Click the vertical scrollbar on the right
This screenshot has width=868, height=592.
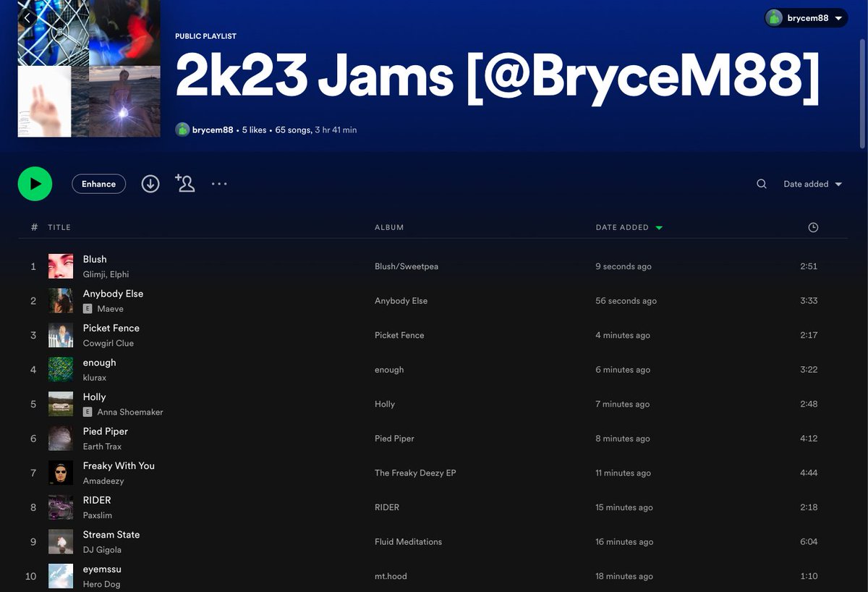point(861,94)
